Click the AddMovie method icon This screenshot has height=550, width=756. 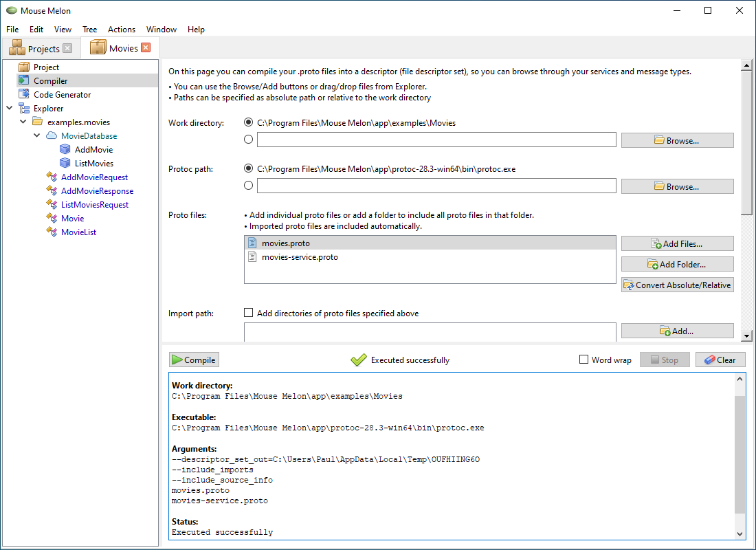[x=66, y=149]
